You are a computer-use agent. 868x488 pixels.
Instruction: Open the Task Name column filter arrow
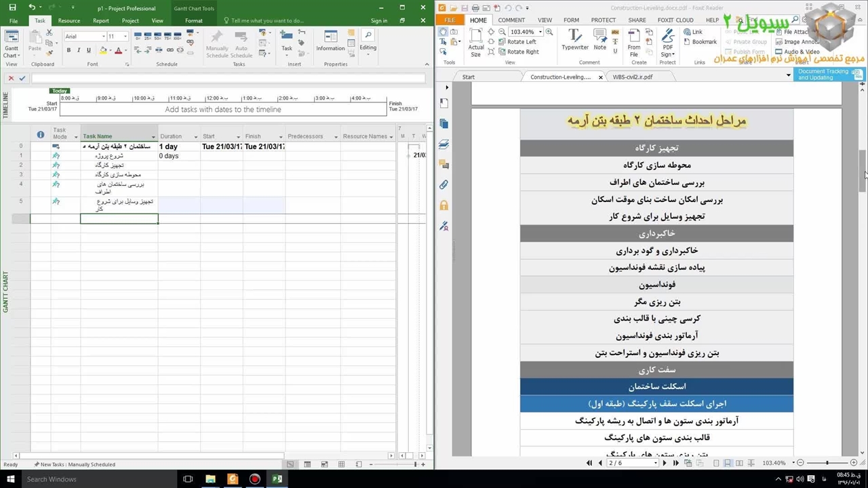coord(153,137)
